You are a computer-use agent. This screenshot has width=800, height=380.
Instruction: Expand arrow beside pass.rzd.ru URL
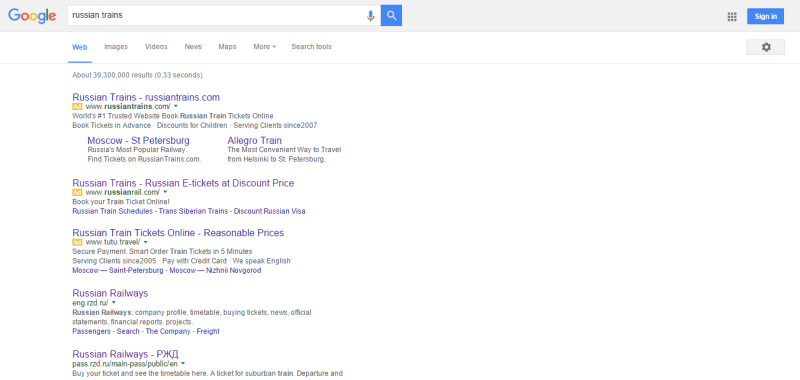(x=183, y=364)
